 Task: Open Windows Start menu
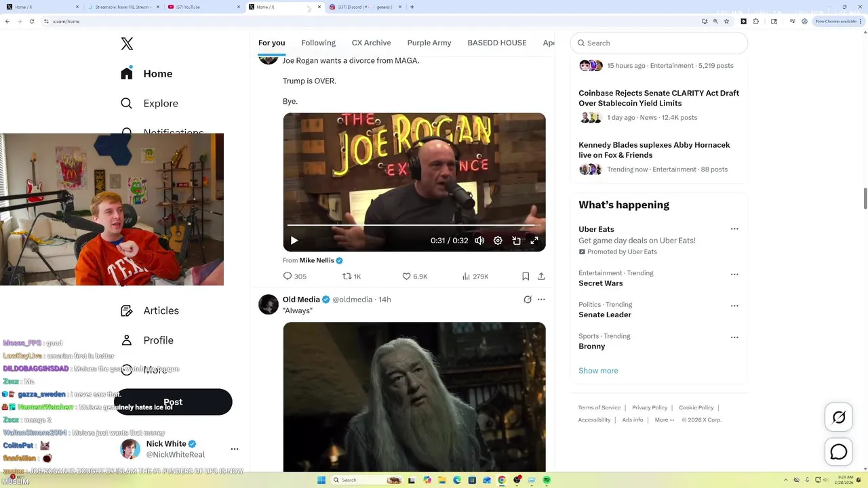[x=321, y=480]
